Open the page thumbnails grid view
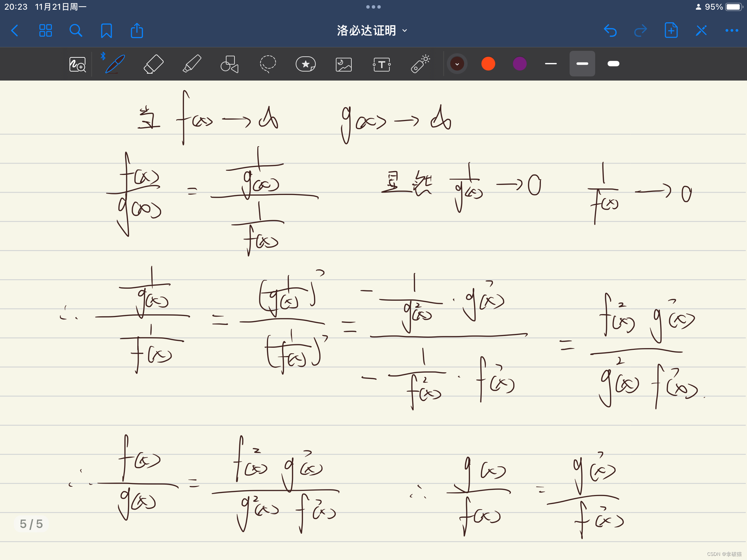 tap(45, 30)
